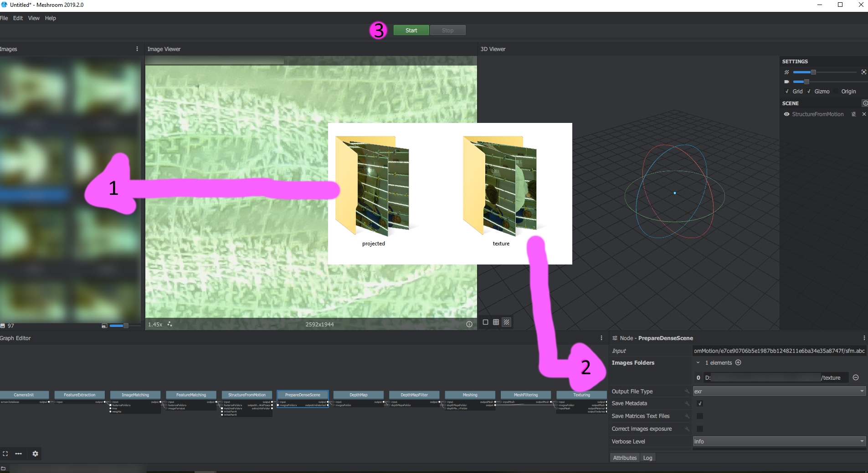Viewport: 868px width, 473px height.
Task: Click wrench icon next to Output File Type
Action: coord(687,391)
